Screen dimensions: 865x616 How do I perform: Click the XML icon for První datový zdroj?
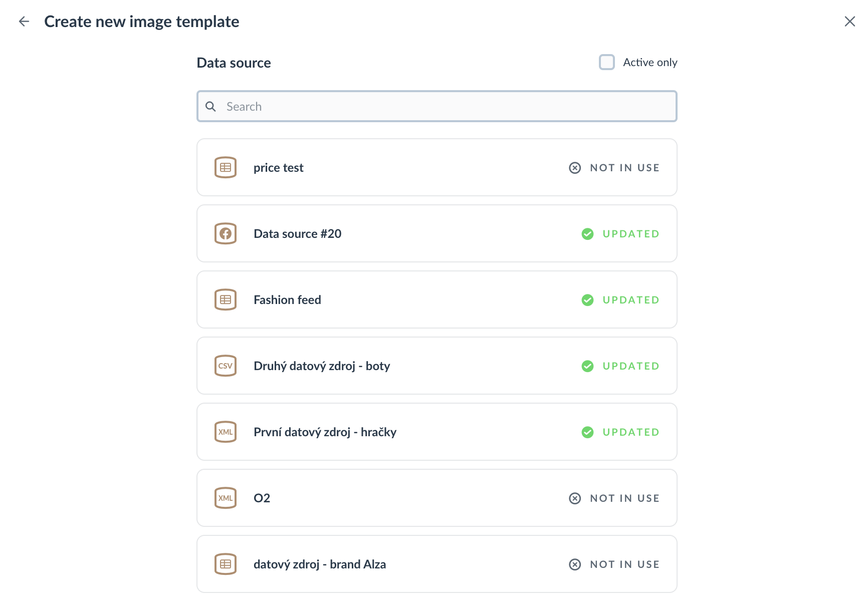(226, 432)
